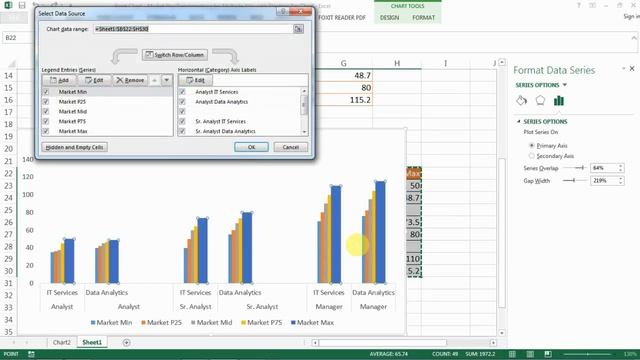The width and height of the screenshot is (640, 360).
Task: Uncheck the Market Min series checkbox
Action: coord(46,92)
